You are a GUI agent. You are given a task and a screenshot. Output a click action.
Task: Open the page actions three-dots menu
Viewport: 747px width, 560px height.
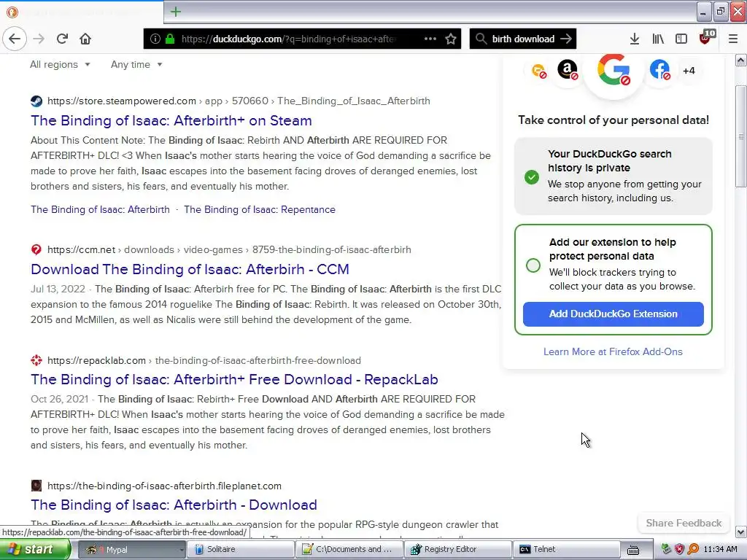[x=430, y=39]
